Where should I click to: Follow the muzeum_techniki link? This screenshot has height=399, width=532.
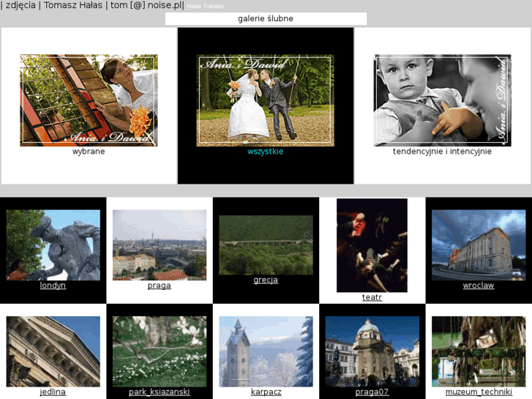479,392
